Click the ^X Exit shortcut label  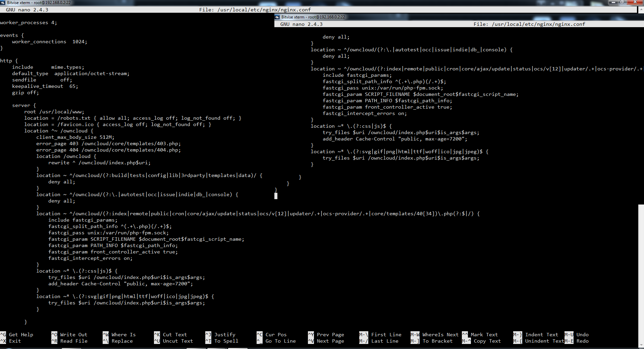[10, 341]
